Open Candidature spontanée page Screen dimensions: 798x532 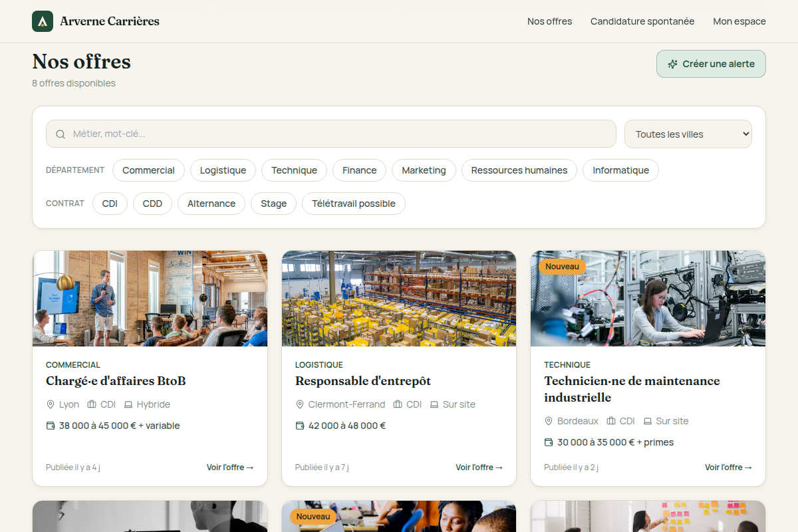[642, 21]
